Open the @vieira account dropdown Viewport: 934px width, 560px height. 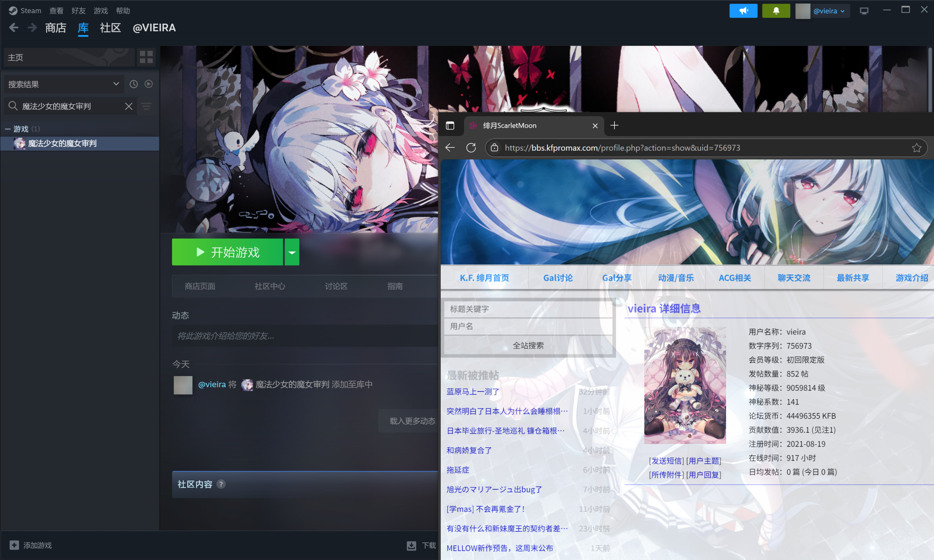(828, 11)
